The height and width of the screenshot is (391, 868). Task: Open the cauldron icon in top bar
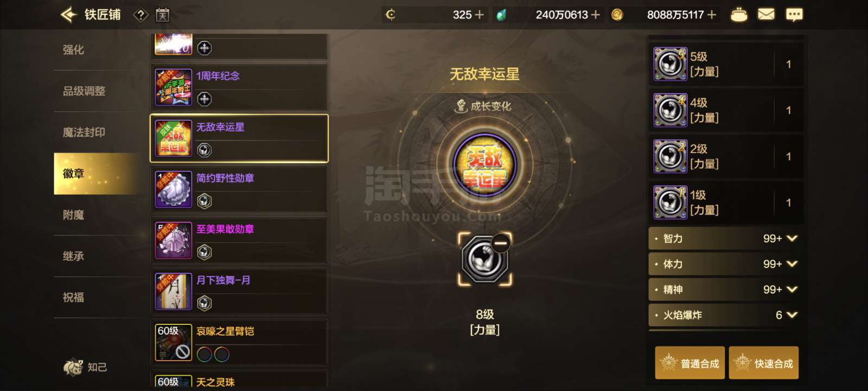(x=738, y=15)
